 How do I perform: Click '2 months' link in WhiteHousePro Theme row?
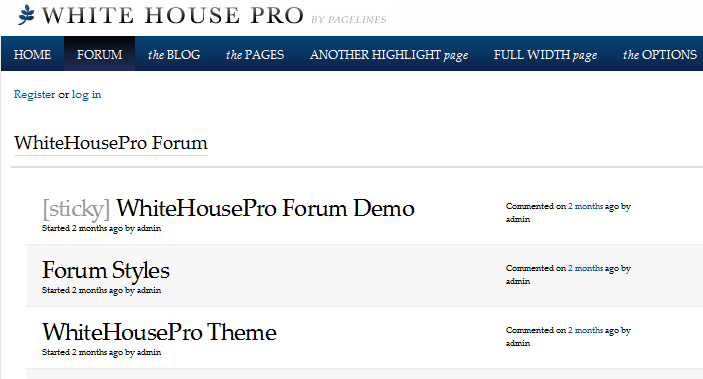(586, 330)
